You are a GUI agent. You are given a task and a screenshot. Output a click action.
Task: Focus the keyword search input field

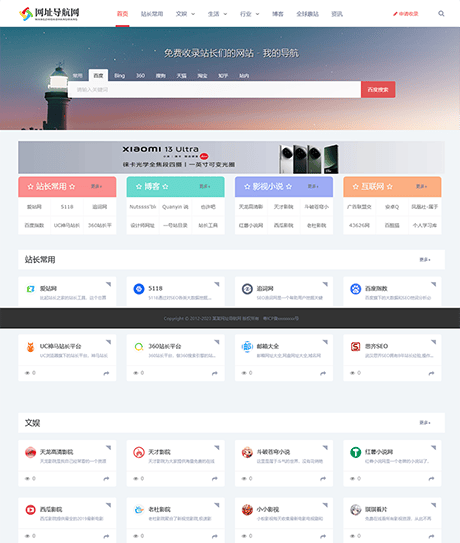point(214,90)
